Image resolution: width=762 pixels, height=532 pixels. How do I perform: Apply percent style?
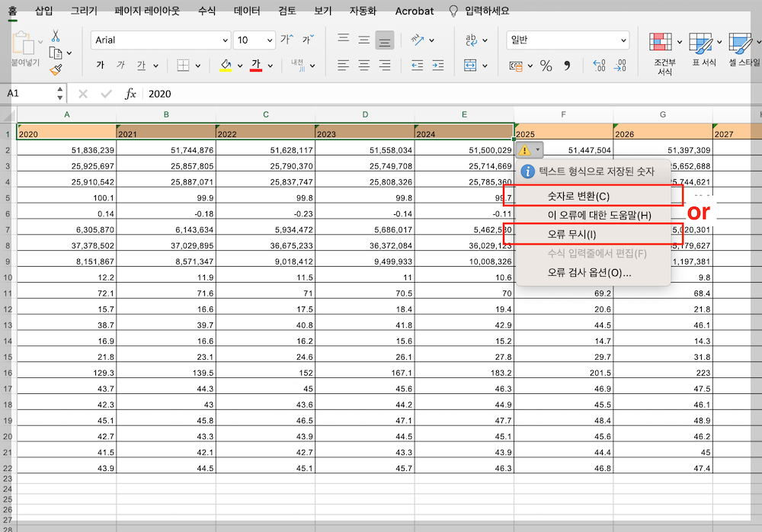pos(546,66)
